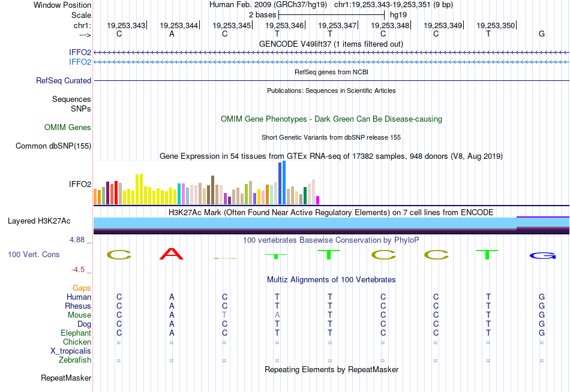Click the GENCODE V49lift37 track title
This screenshot has height=392, width=570.
331,44
